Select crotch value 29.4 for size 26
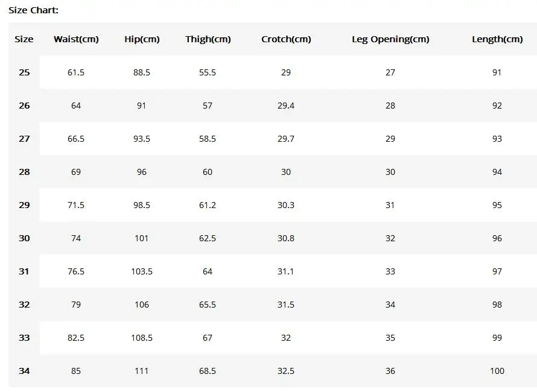The height and width of the screenshot is (392, 537). (x=286, y=106)
